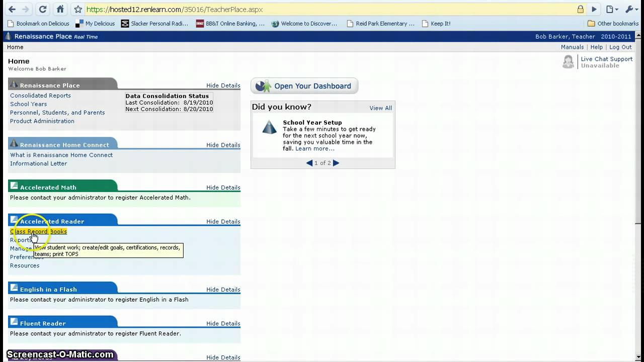Open the Keep It! bookmark
644x362 pixels.
click(x=436, y=24)
